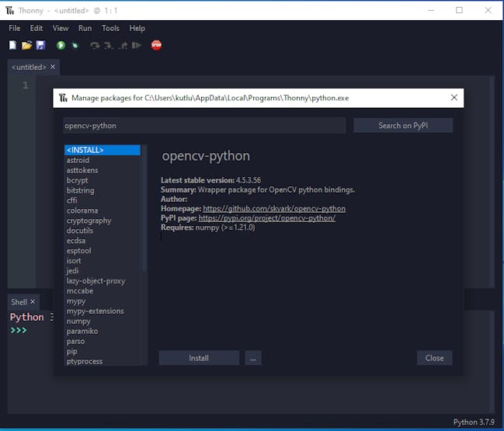Click the Search on PyPI button
The width and height of the screenshot is (504, 431).
point(402,125)
